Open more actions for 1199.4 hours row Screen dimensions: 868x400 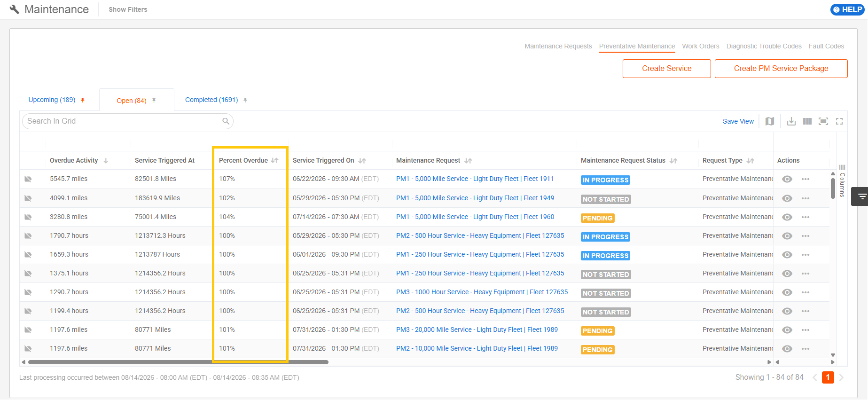[805, 311]
